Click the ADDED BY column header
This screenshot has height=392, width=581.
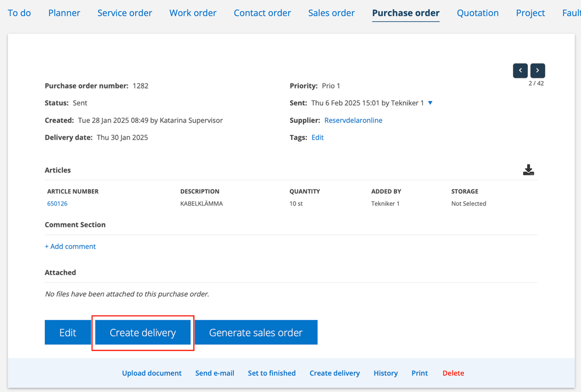pyautogui.click(x=386, y=191)
